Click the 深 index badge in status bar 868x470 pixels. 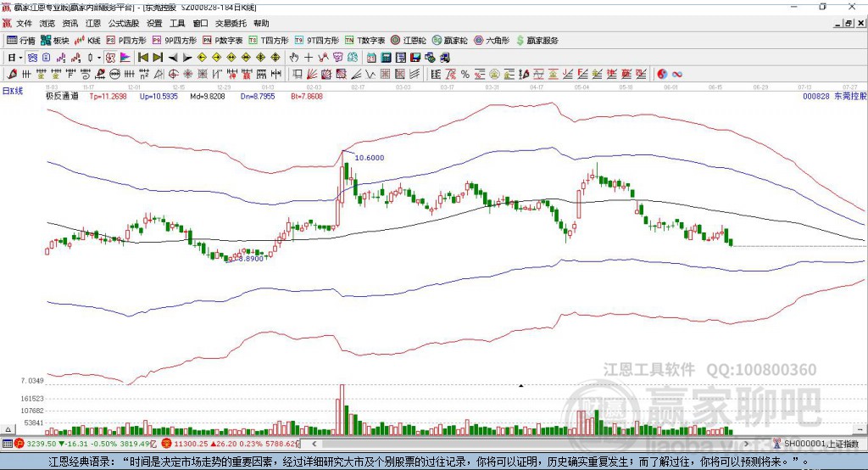167,444
